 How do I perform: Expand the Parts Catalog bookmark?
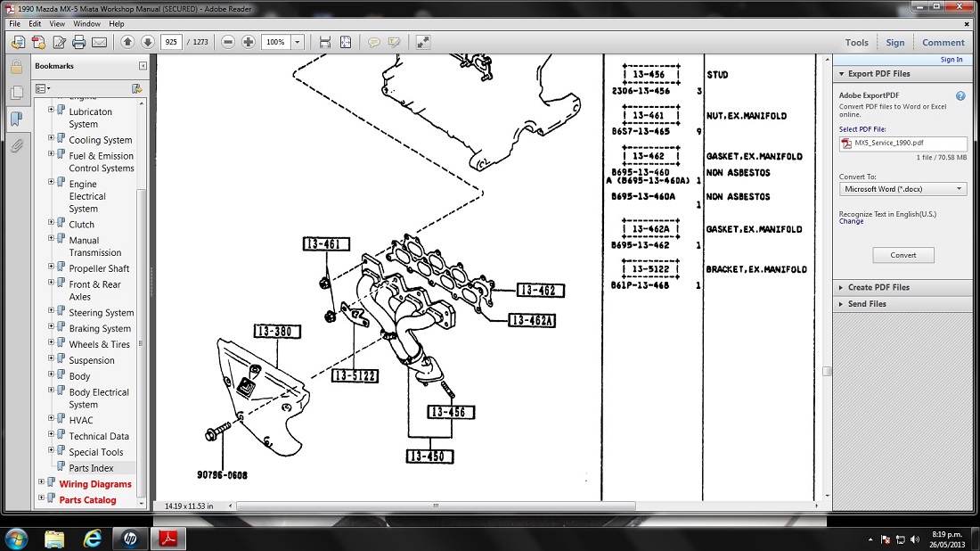tap(41, 498)
